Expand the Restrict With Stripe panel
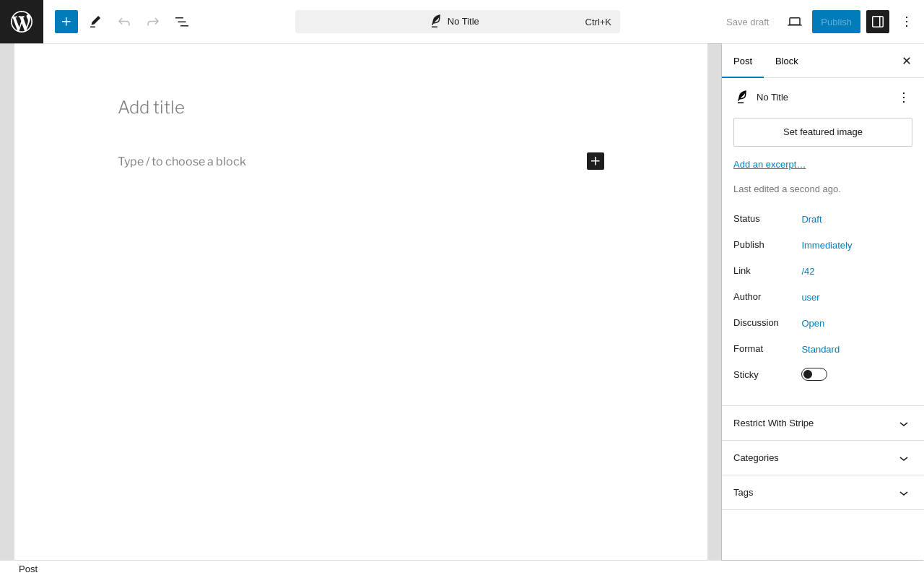The image size is (924, 578). (x=823, y=423)
